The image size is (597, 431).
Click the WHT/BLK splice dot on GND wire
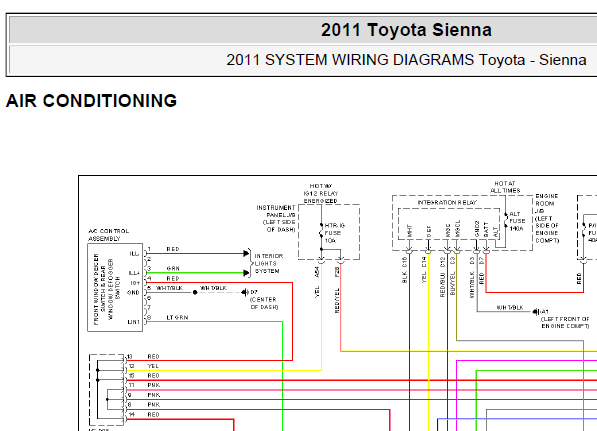tap(195, 292)
